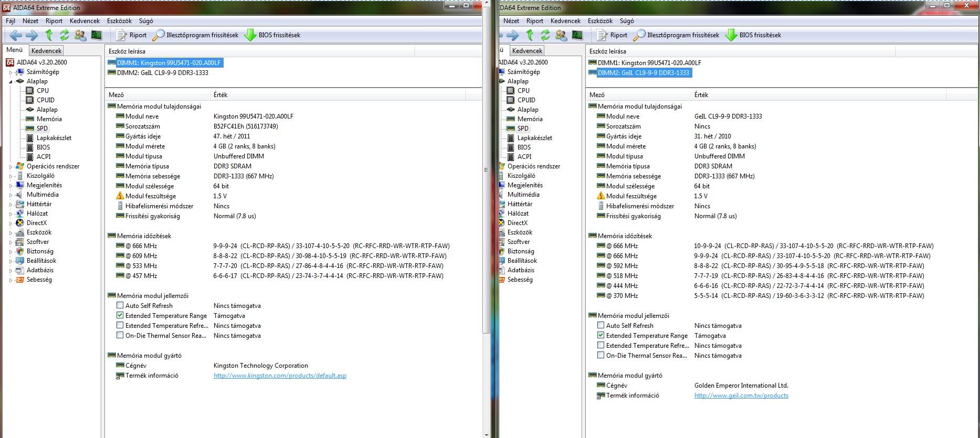
Task: Expand Hálózat node in left tree
Action: click(10, 214)
